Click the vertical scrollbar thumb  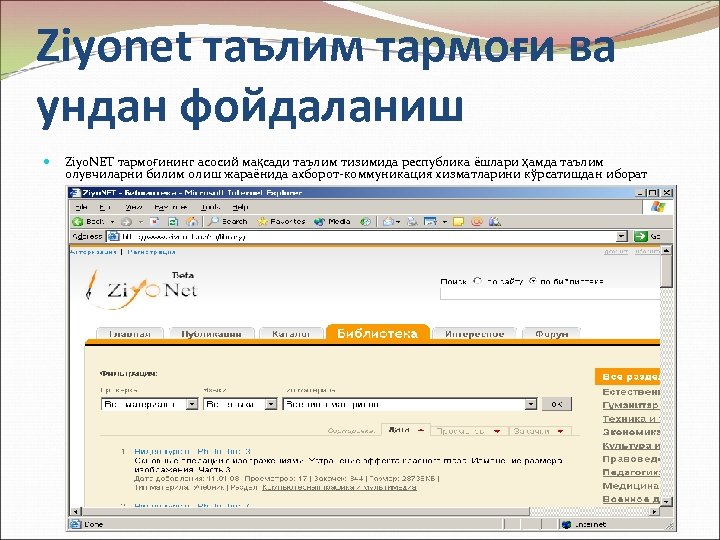(x=666, y=272)
